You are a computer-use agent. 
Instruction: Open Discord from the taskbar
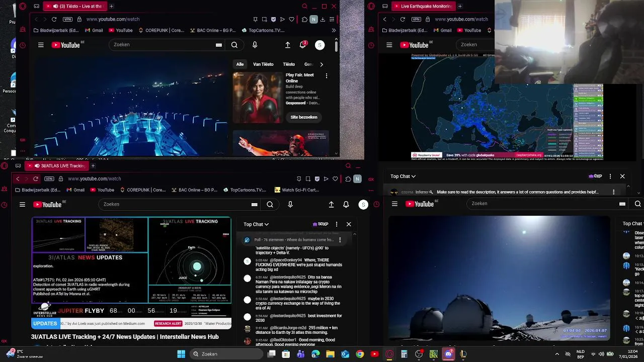tap(448, 354)
